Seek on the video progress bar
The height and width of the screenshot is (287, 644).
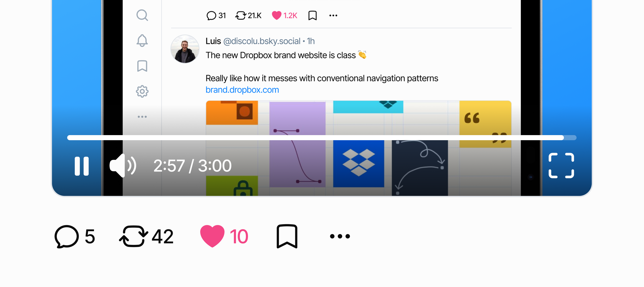point(322,138)
